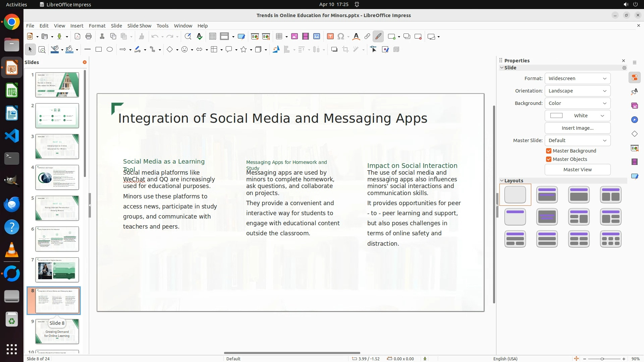The height and width of the screenshot is (362, 644).
Task: Open the Slide Show menu
Action: point(139,26)
